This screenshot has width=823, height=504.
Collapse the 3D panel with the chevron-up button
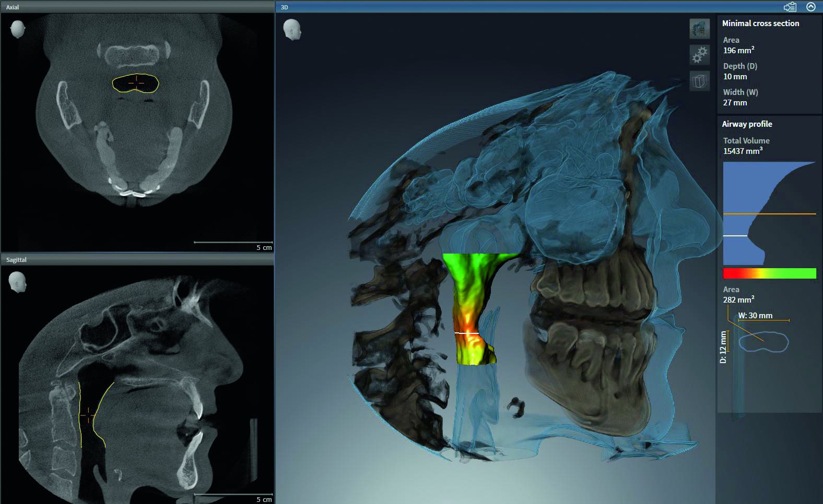coord(811,7)
